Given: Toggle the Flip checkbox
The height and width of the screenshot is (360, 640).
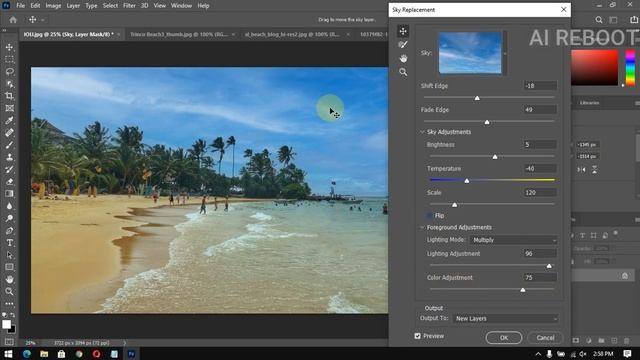Looking at the screenshot, I should click(x=430, y=216).
